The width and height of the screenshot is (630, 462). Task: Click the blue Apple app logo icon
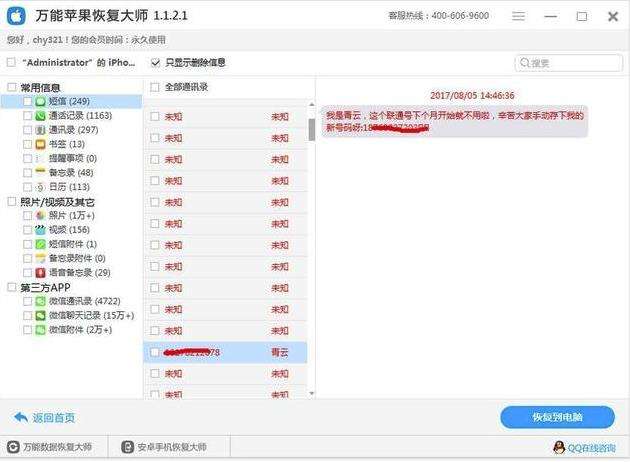coord(16,16)
